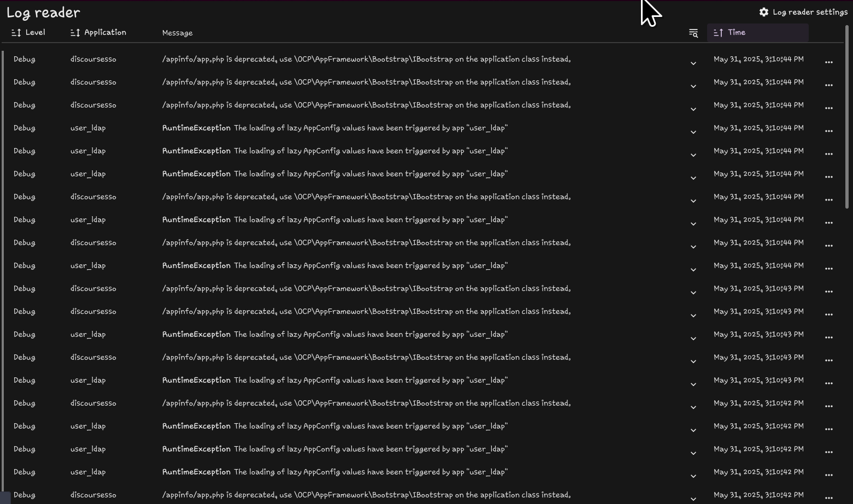Image resolution: width=853 pixels, height=504 pixels.
Task: Open three-dot menu of first 3:10:42 PM entry
Action: (829, 406)
